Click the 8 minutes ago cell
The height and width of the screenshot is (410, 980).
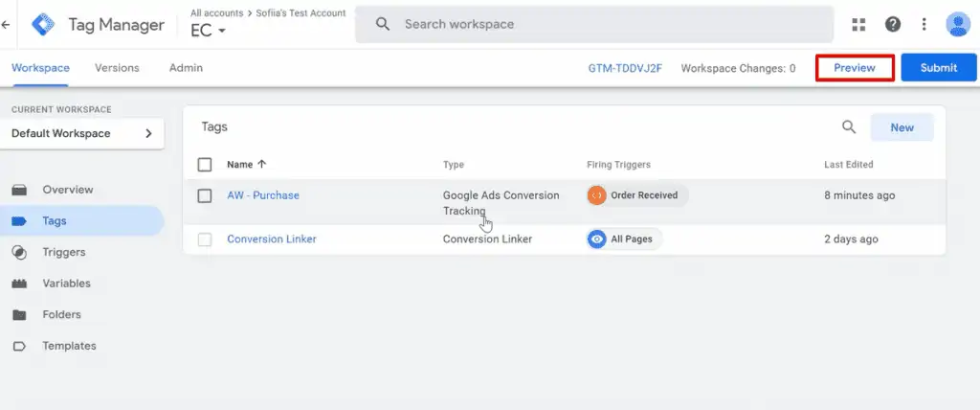tap(859, 195)
